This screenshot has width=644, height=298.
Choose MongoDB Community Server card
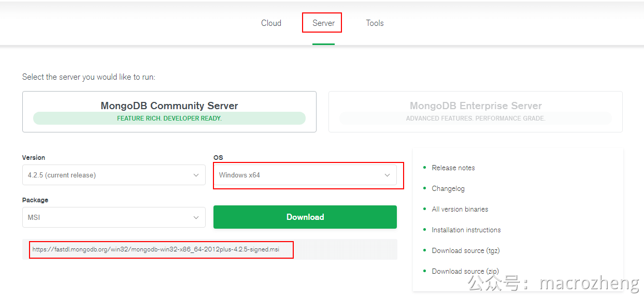click(x=169, y=112)
